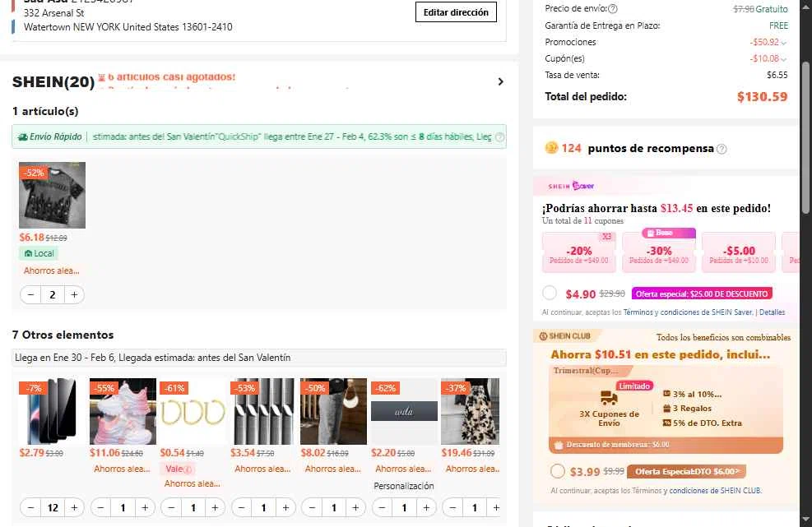
Task: Click the Precio de envío help icon
Action: [x=613, y=9]
